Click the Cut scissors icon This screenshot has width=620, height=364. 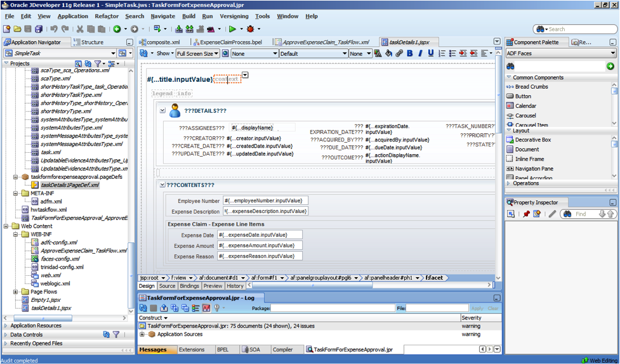coord(80,29)
